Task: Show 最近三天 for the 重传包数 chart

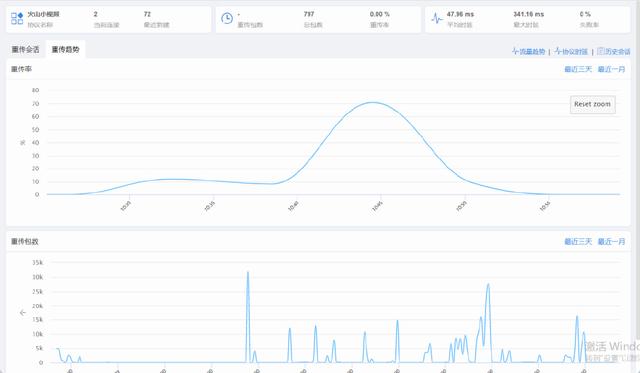Action: click(578, 242)
